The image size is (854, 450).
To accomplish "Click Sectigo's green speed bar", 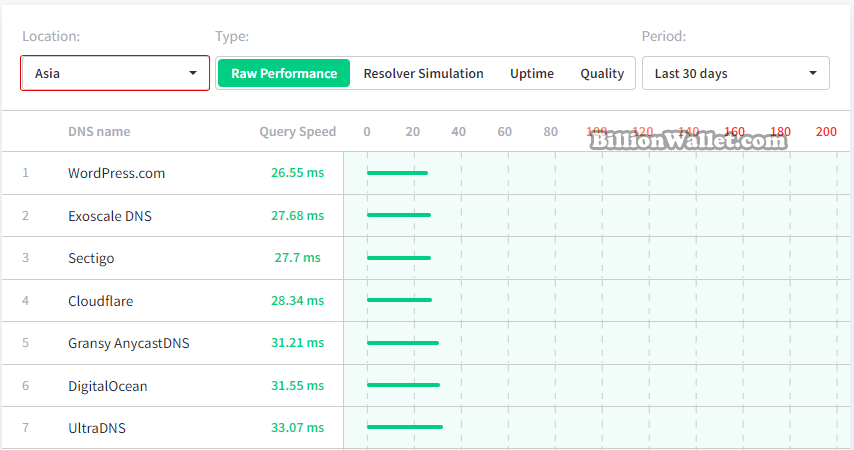I will click(399, 258).
